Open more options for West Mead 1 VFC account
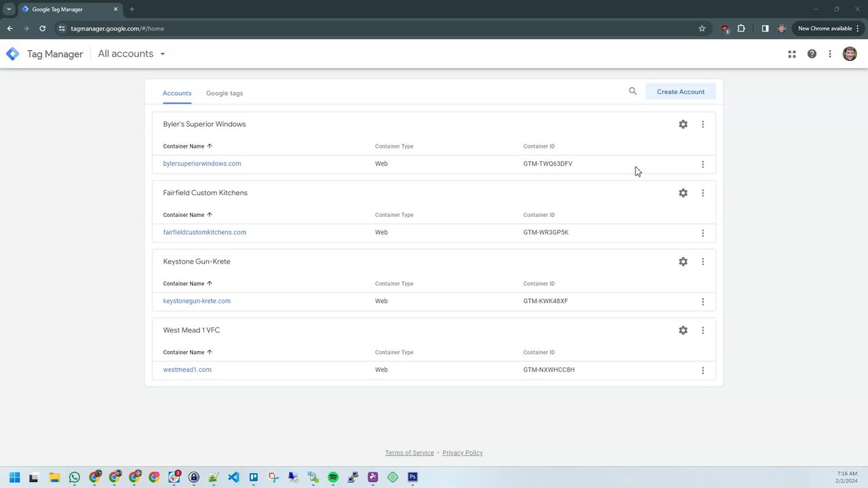The image size is (868, 488). (x=703, y=330)
